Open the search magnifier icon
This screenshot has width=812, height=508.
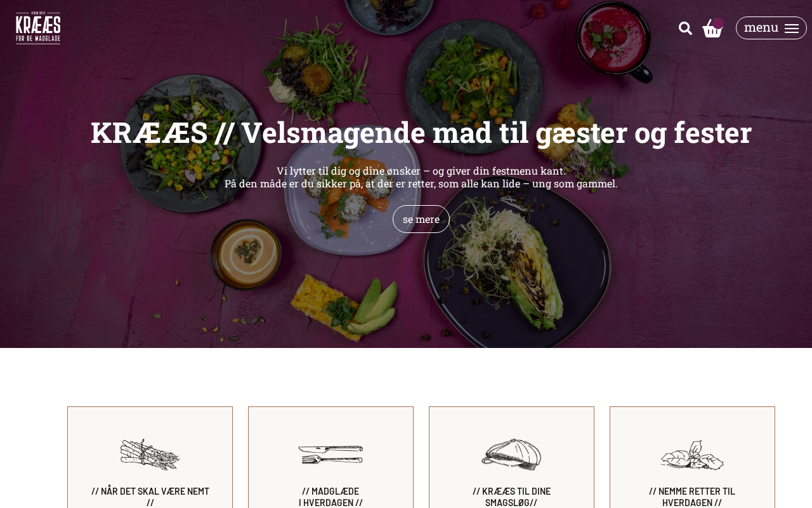(685, 28)
